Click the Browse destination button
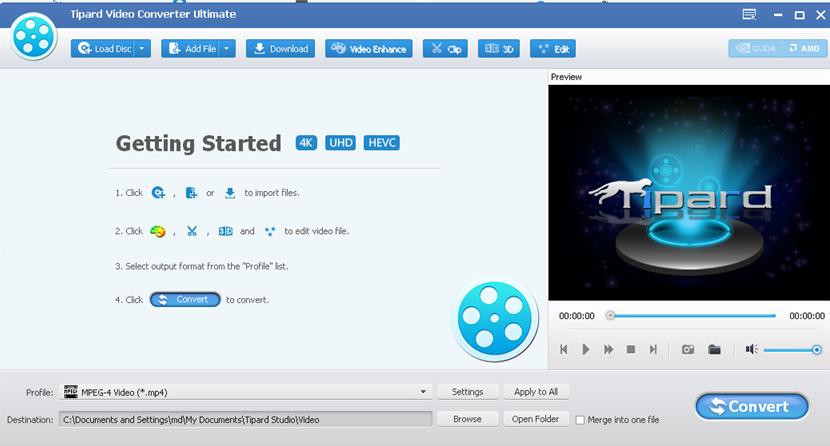The height and width of the screenshot is (446, 830). pos(467,419)
